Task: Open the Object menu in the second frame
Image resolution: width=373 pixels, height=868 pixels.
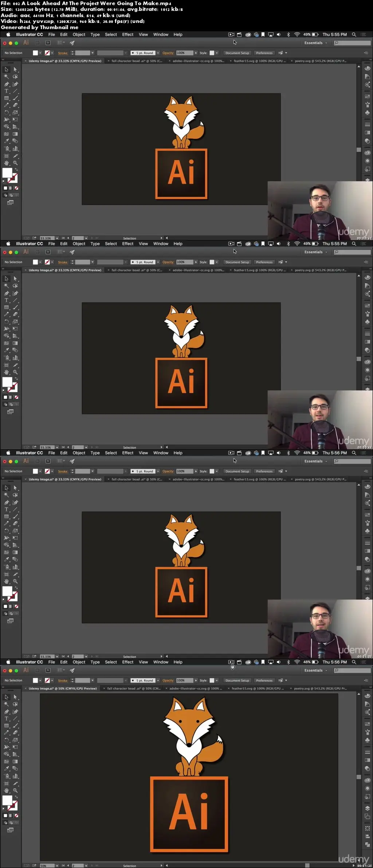Action: click(79, 244)
